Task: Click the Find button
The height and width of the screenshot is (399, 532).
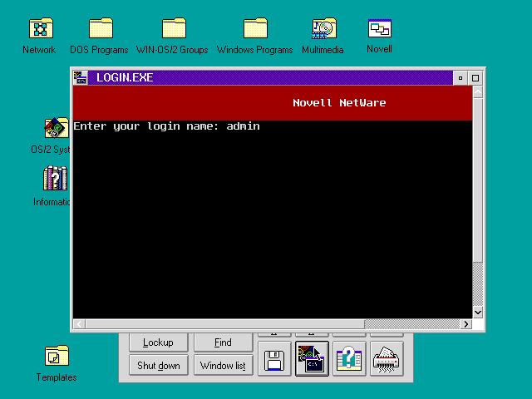Action: tap(223, 342)
